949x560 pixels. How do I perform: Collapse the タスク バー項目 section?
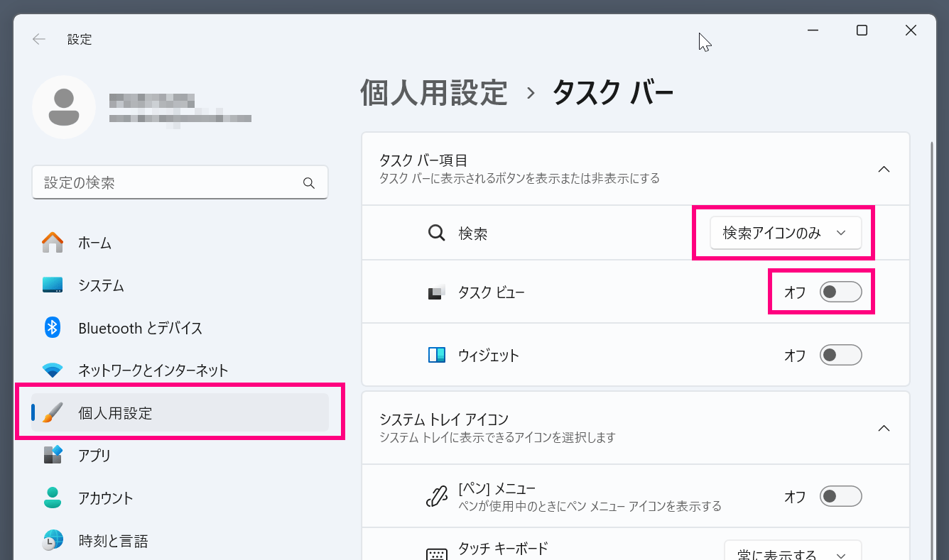[x=884, y=169]
